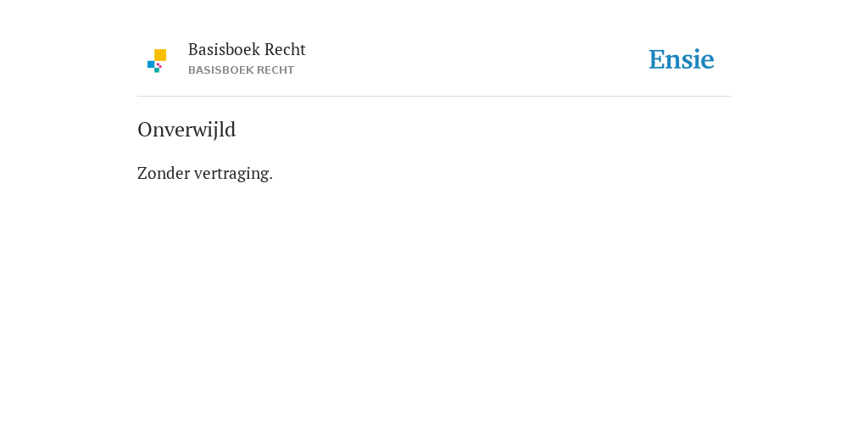Click the capital E of Ensie

tap(657, 59)
